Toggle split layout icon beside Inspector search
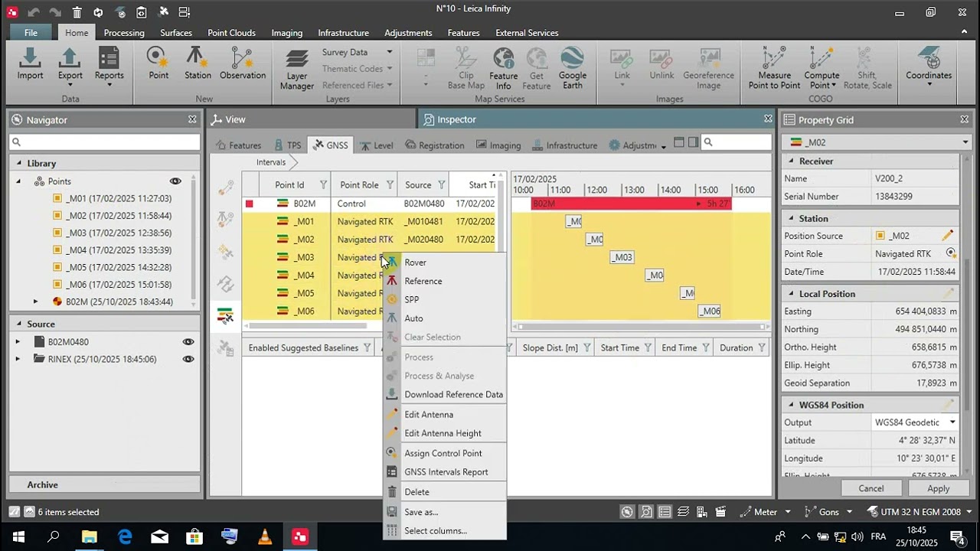Screen dimensions: 980x551 (693, 142)
